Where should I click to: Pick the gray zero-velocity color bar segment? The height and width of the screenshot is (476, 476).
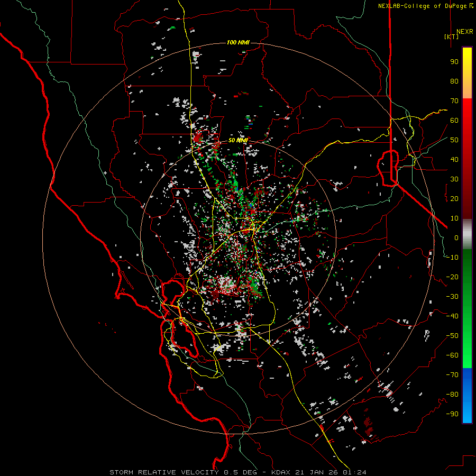467,234
